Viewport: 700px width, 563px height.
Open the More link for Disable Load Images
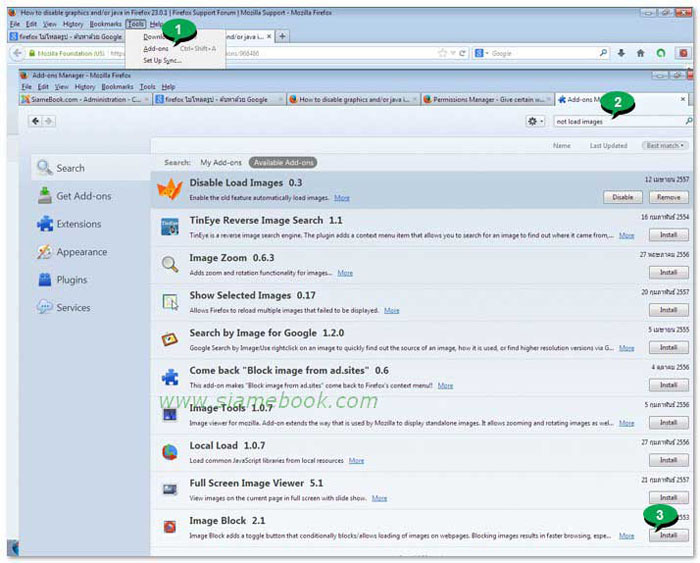click(342, 198)
